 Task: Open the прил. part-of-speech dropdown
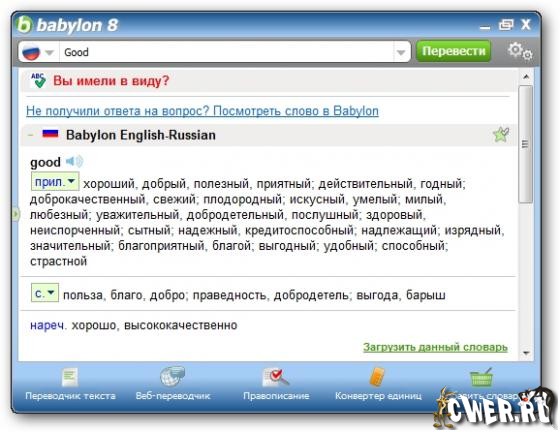[x=55, y=182]
